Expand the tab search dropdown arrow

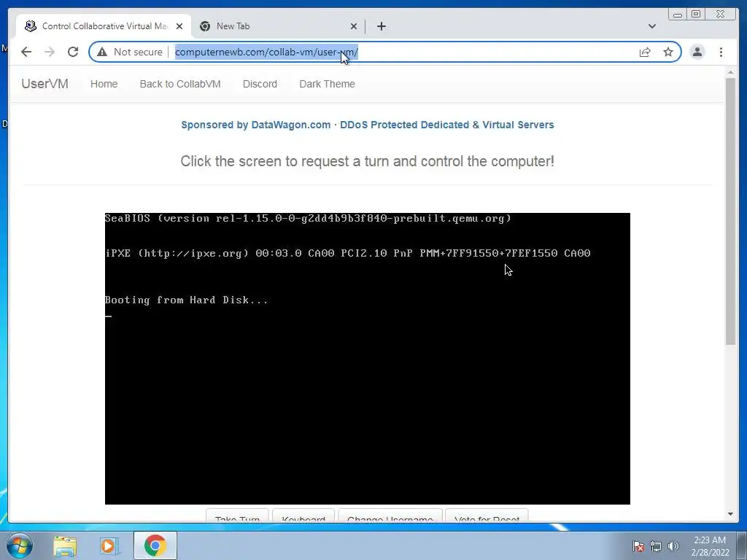click(x=651, y=26)
